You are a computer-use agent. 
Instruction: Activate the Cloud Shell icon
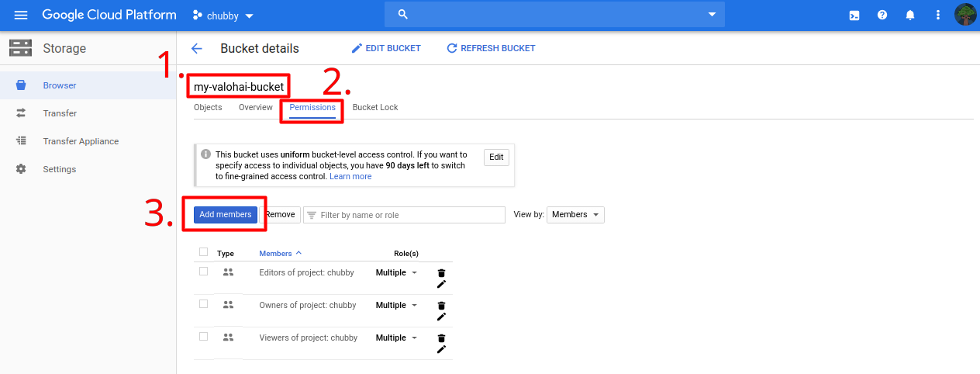pos(854,15)
